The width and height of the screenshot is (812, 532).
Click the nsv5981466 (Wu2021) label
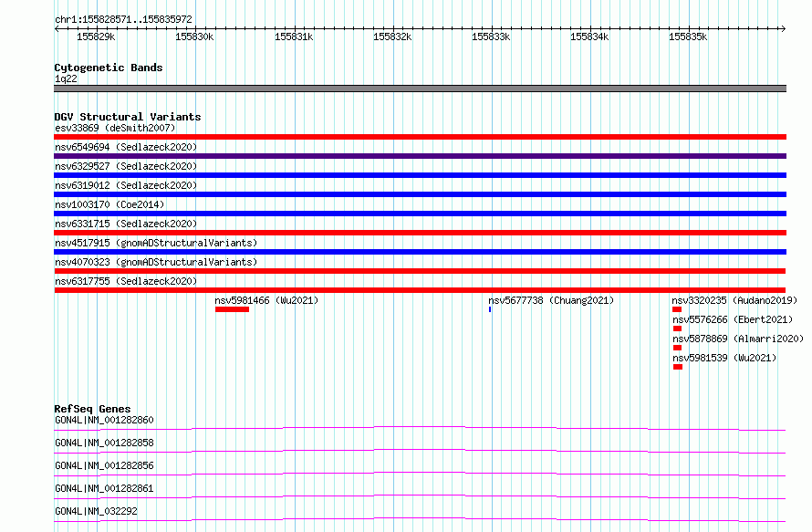(266, 300)
